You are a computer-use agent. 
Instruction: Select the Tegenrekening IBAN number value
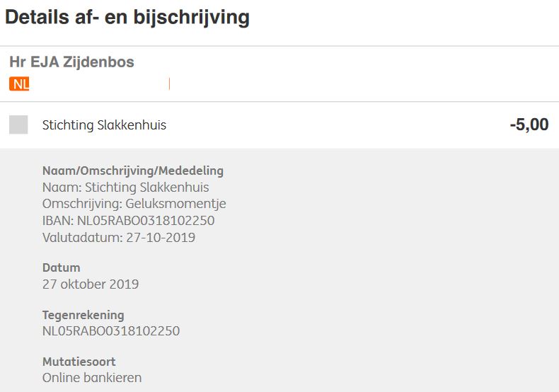[x=111, y=330]
